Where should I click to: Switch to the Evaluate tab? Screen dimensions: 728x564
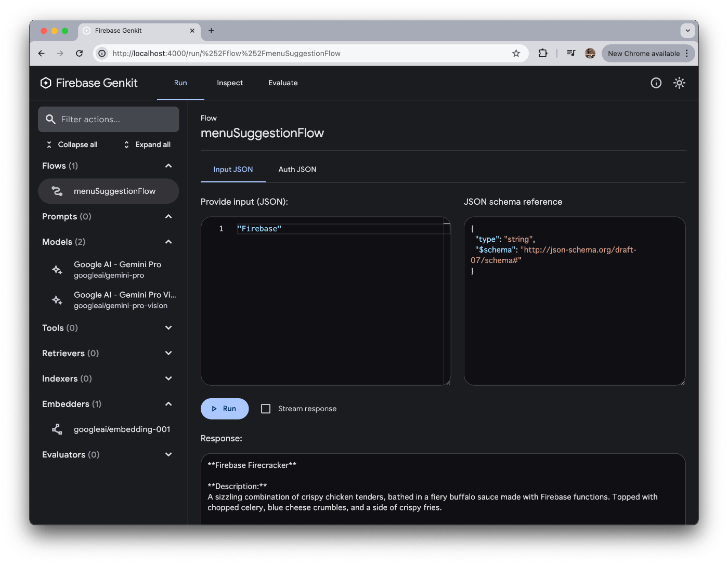click(x=283, y=83)
